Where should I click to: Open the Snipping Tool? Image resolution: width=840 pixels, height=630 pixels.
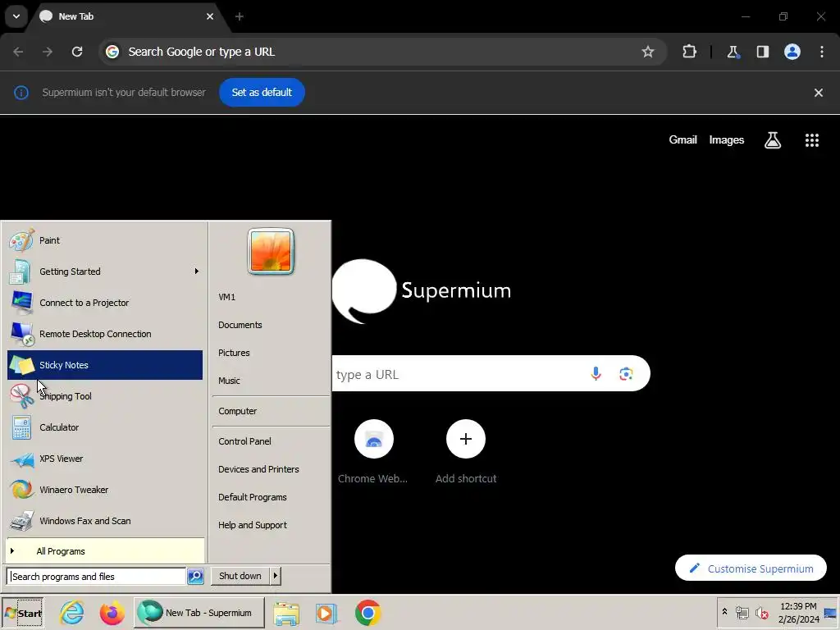(105, 396)
